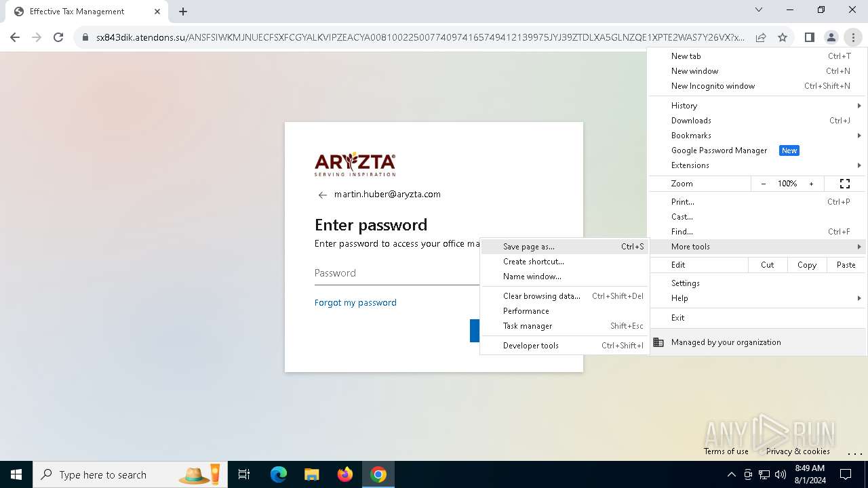Viewport: 868px width, 488px height.
Task: Select Create shortcut...
Action: click(x=564, y=262)
